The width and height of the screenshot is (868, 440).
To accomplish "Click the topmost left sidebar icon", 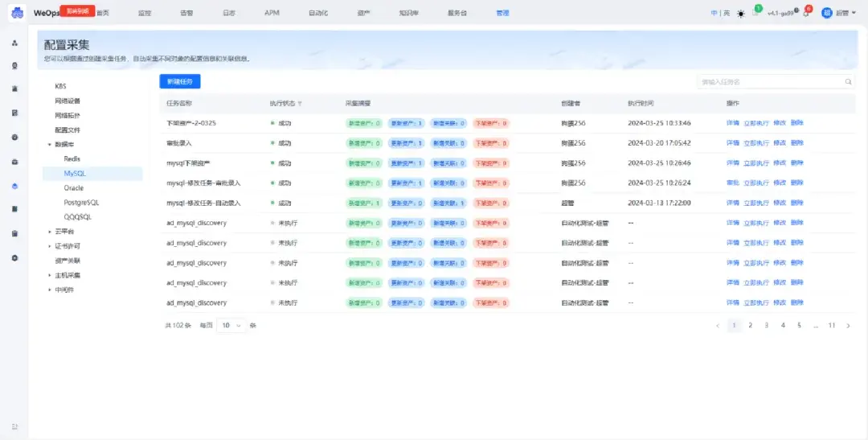I will (14, 43).
